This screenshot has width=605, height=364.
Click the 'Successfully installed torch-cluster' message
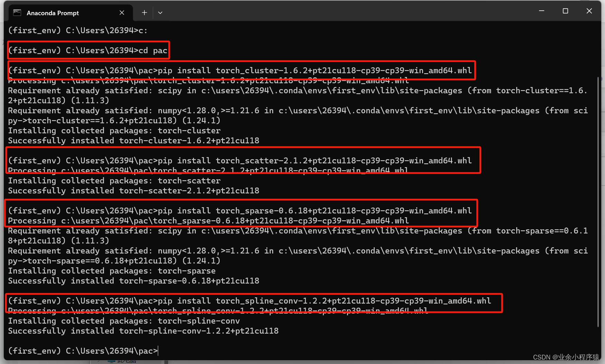point(133,141)
